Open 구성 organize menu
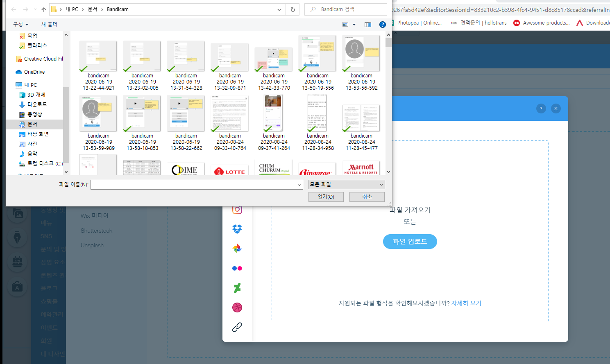Viewport: 610px width, 364px height. tap(20, 25)
